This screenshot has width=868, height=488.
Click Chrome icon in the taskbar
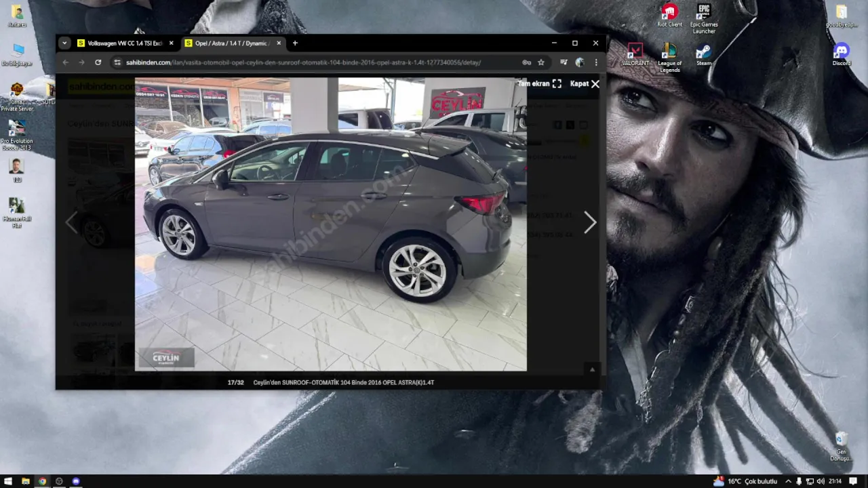[x=42, y=481]
